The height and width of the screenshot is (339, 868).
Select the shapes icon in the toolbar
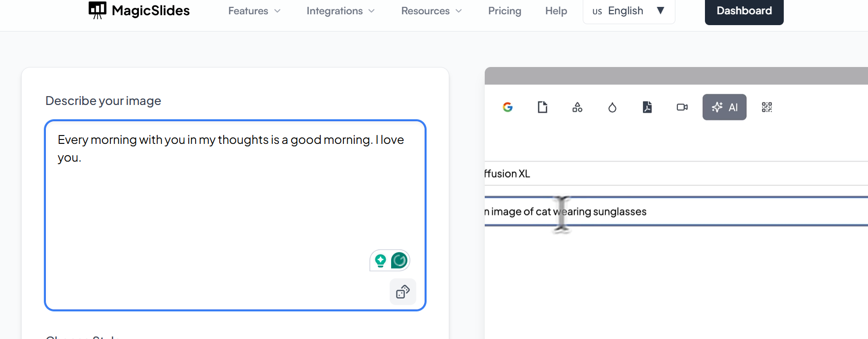click(577, 107)
